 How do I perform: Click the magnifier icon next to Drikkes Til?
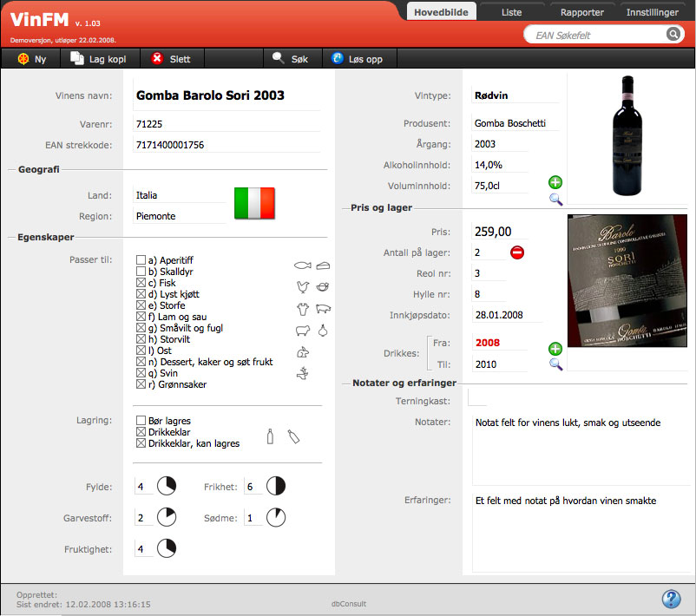tap(555, 364)
